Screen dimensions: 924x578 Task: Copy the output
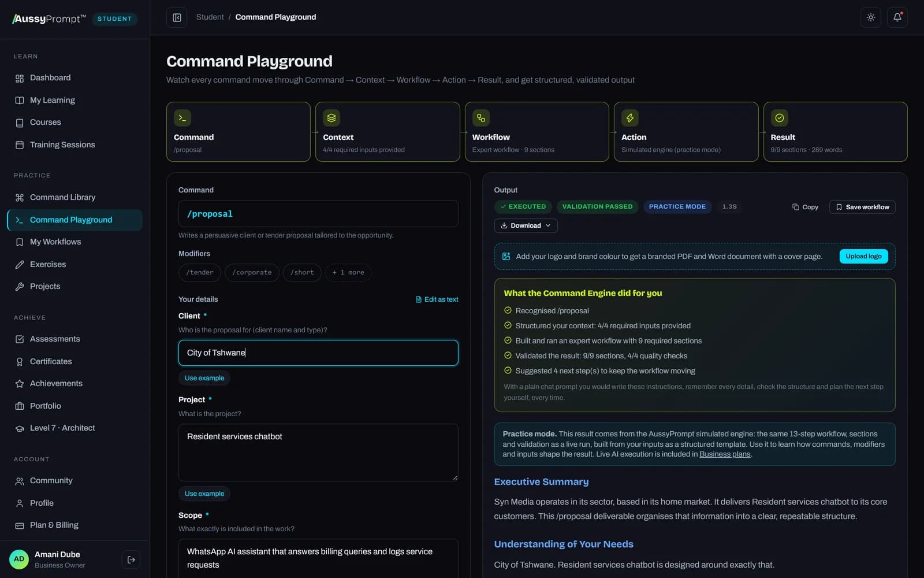[805, 207]
